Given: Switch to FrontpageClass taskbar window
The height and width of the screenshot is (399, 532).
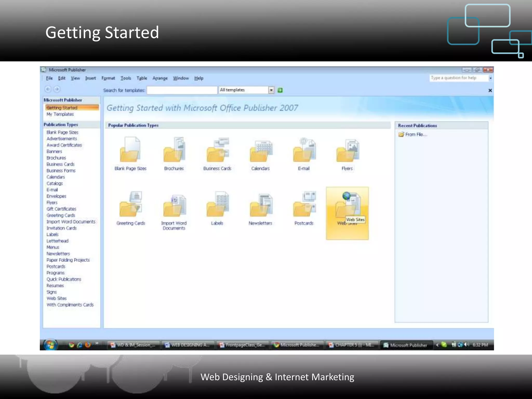Looking at the screenshot, I should point(243,345).
